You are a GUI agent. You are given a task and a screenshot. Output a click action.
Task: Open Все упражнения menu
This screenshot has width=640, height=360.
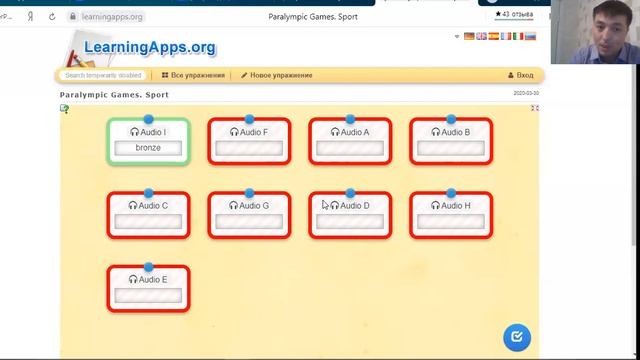(x=193, y=75)
